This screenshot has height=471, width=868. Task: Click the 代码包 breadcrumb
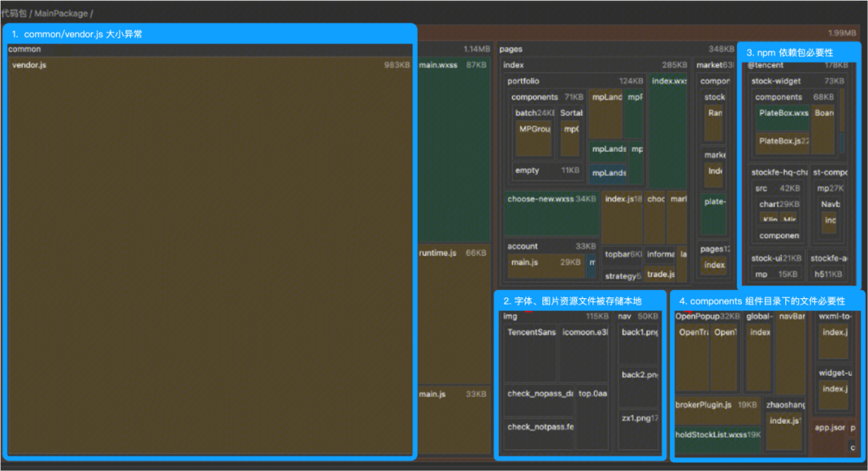click(14, 14)
